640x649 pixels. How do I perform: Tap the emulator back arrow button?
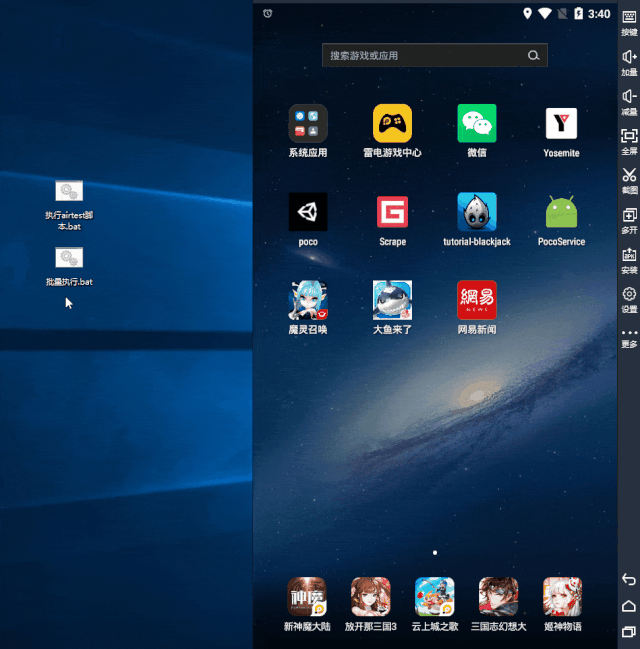pyautogui.click(x=629, y=579)
